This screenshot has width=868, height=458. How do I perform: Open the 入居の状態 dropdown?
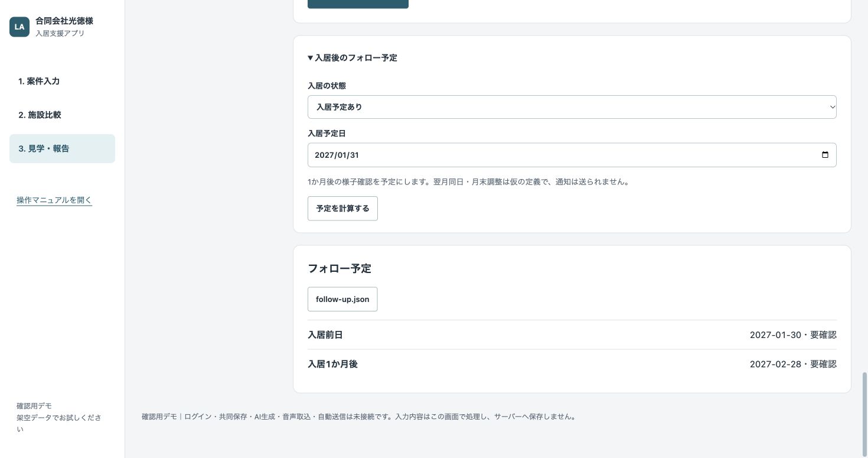pos(572,107)
